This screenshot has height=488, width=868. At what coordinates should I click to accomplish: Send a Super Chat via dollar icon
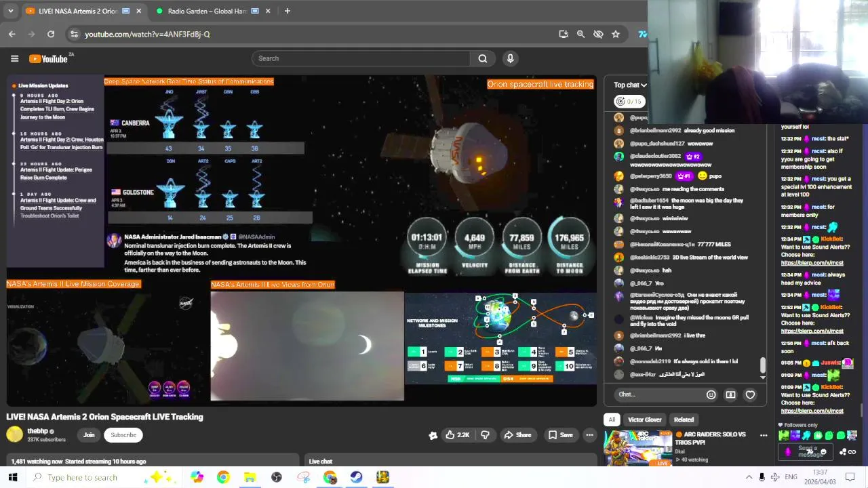coord(730,394)
